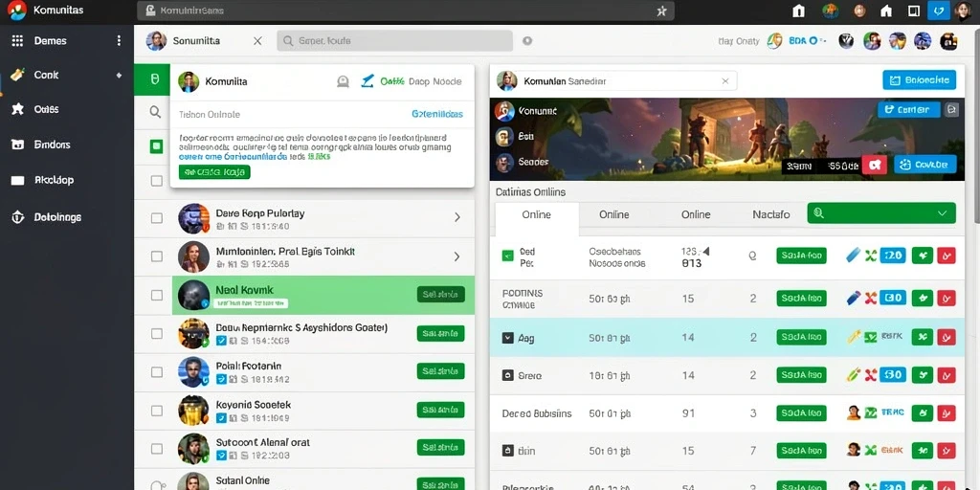980x490 pixels.
Task: Click the green square button left of Komunita popup
Action: 152,80
